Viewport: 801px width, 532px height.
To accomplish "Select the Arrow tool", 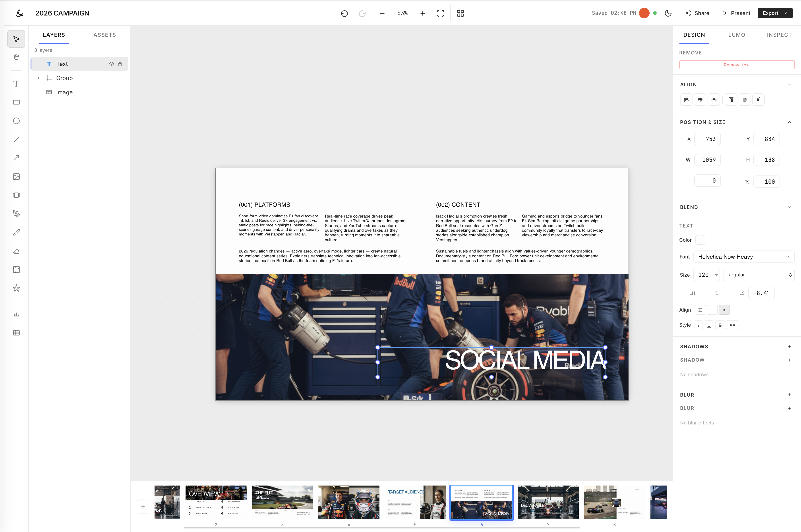I will pyautogui.click(x=16, y=158).
